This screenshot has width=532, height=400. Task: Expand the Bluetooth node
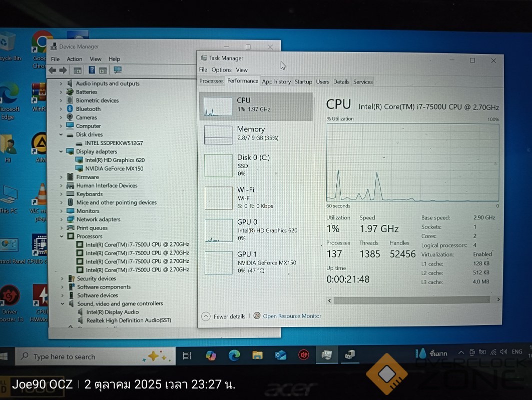tap(61, 109)
